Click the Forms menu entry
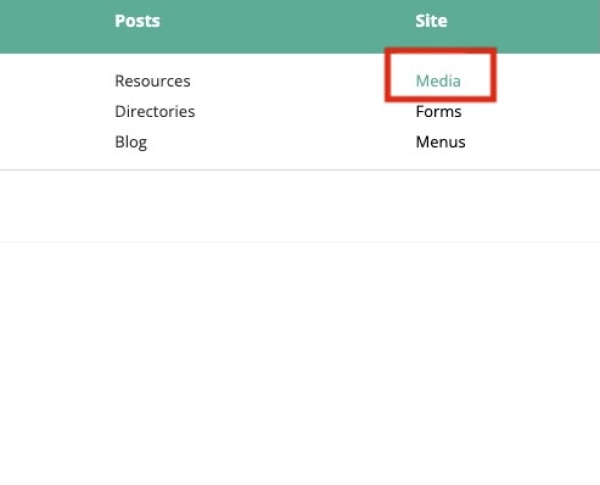 tap(439, 111)
